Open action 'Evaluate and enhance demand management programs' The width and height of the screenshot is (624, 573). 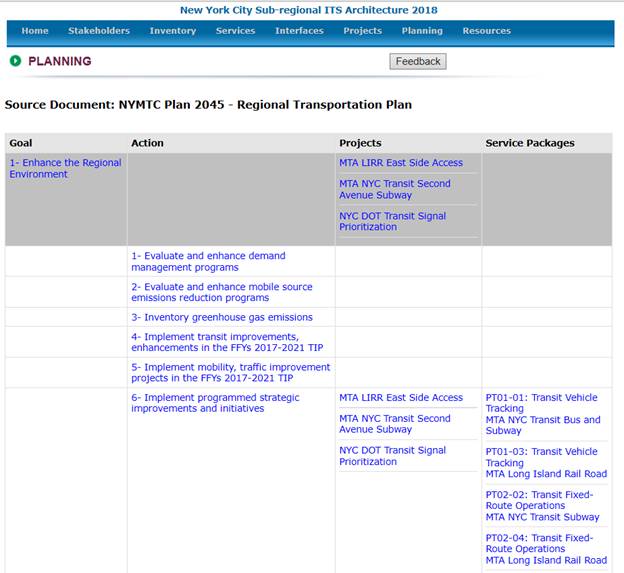pyautogui.click(x=208, y=261)
